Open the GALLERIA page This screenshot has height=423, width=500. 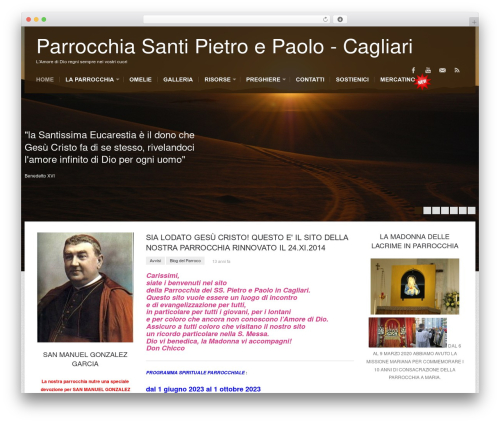tap(178, 80)
